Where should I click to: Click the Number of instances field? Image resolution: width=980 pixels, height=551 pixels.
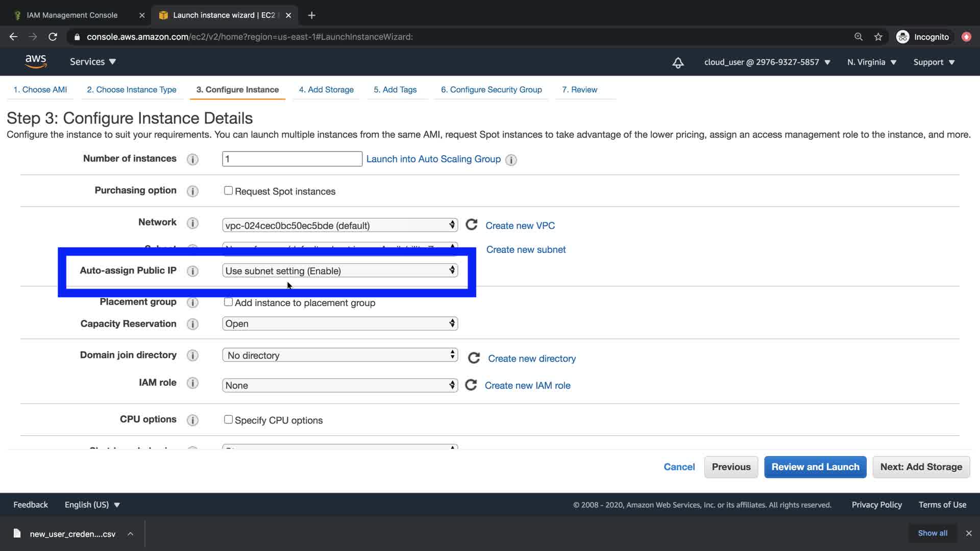click(x=292, y=159)
